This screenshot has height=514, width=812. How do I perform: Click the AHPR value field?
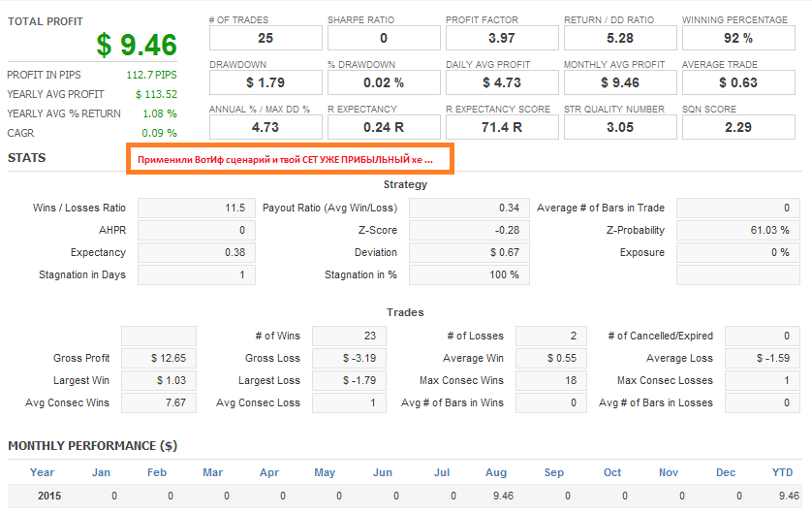click(197, 230)
